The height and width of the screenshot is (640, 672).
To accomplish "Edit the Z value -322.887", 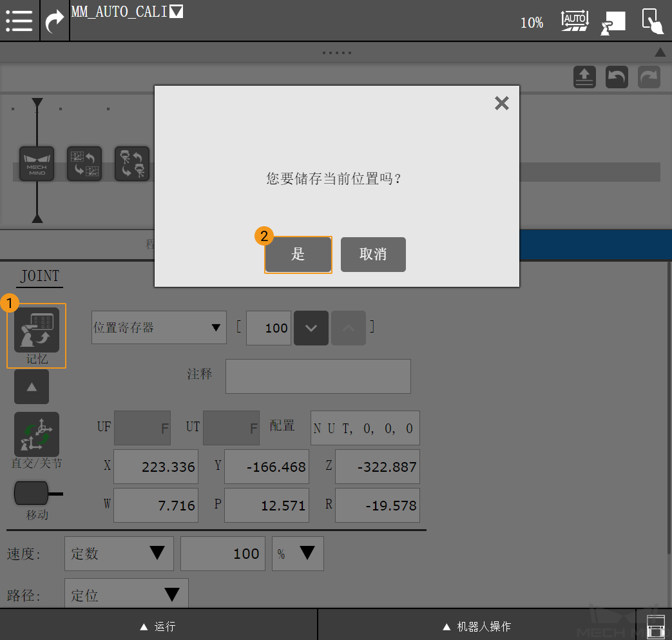I will coord(378,467).
